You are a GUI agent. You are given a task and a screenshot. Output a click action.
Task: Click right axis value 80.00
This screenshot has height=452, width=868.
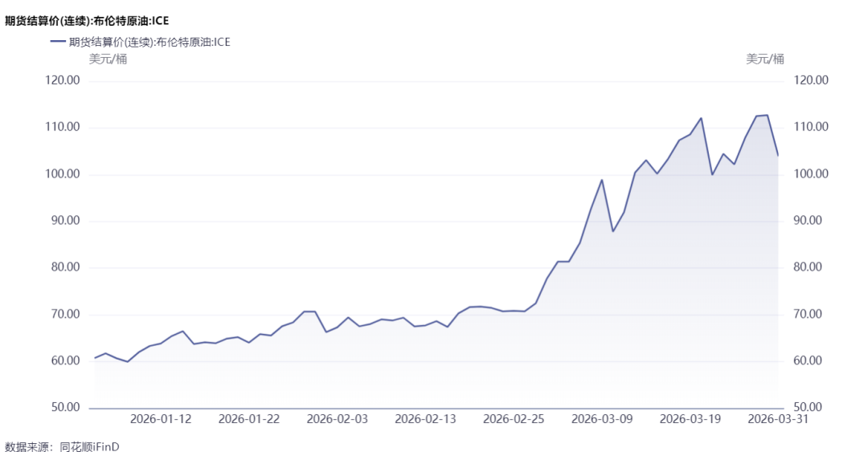point(808,267)
